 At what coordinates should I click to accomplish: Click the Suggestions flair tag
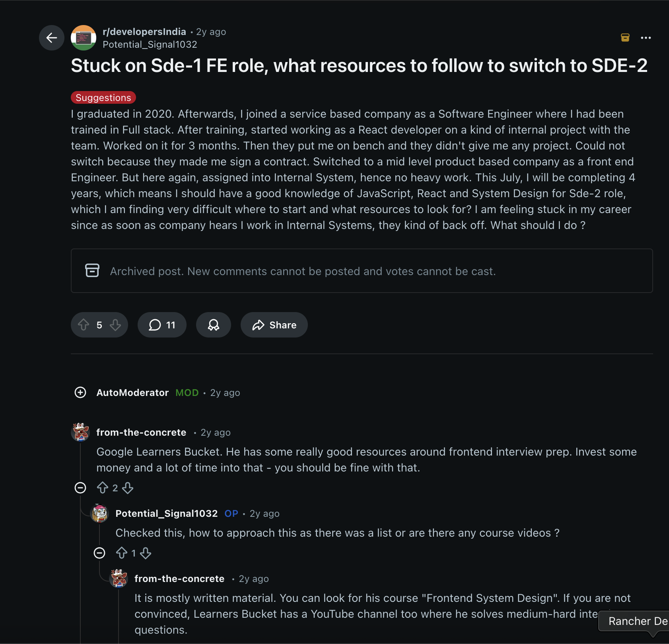tap(103, 97)
